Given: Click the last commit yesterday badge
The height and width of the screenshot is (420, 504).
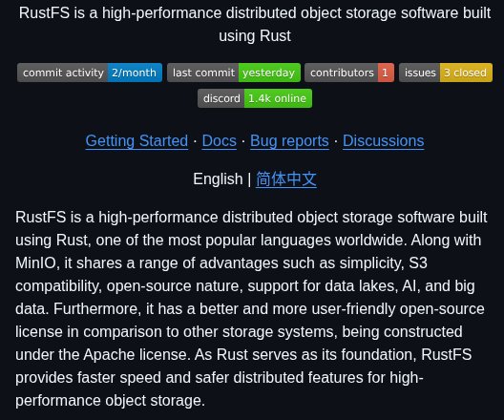Looking at the screenshot, I should click(234, 73).
